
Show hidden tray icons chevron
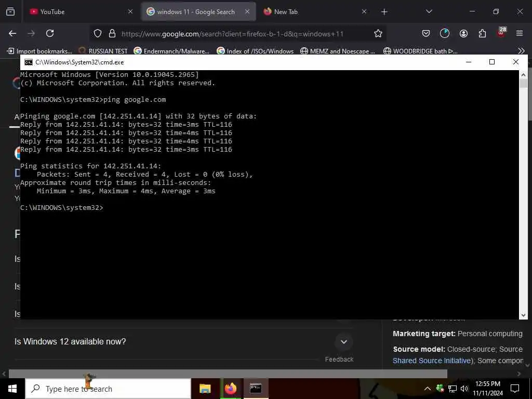point(427,389)
